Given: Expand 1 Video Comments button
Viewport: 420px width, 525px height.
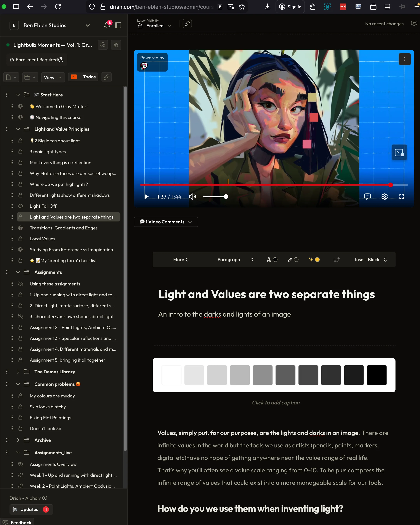Looking at the screenshot, I should tap(166, 222).
